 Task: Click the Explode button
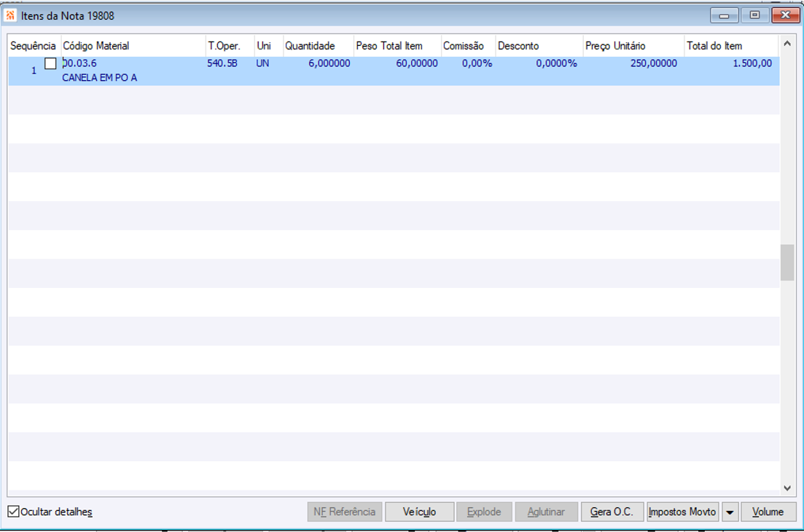point(484,512)
